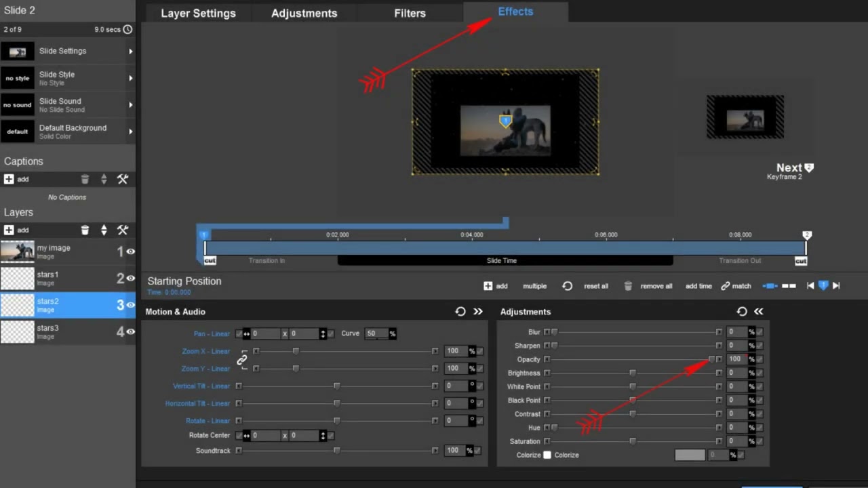Click the left 'cut' transition marker
The height and width of the screenshot is (488, 868).
210,260
